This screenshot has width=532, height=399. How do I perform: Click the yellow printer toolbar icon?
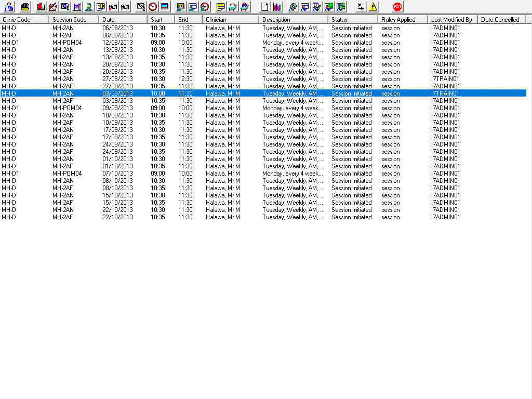(25, 6)
